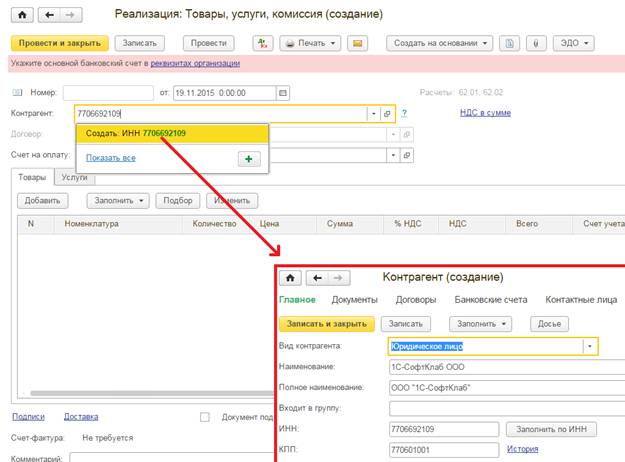Click the Провести button
This screenshot has width=625, height=462.
208,43
